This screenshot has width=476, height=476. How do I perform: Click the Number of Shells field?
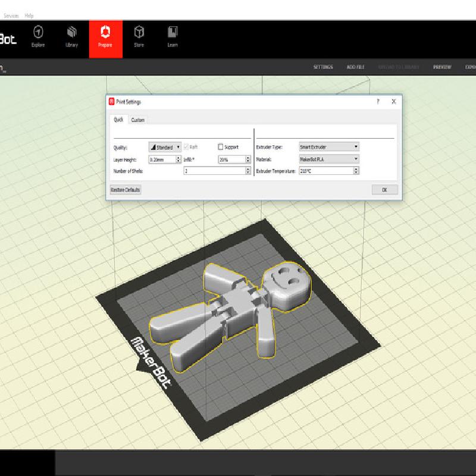215,171
